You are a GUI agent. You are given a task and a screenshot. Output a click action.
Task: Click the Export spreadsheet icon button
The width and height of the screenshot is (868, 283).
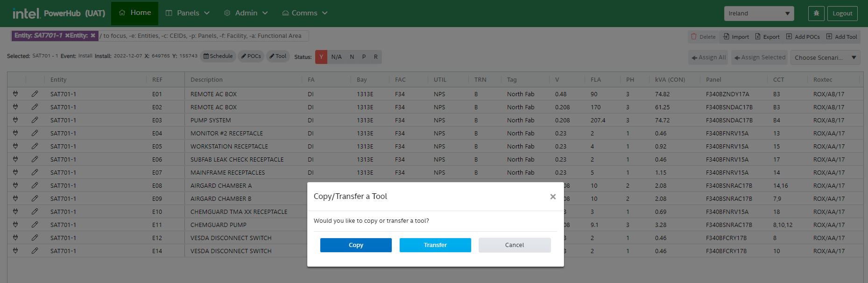[x=767, y=36]
